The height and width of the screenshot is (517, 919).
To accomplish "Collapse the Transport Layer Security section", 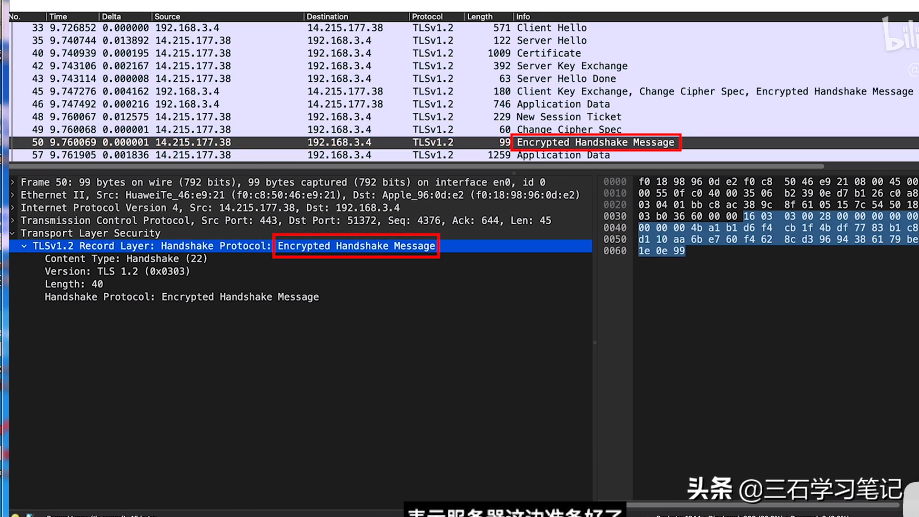I will point(13,233).
